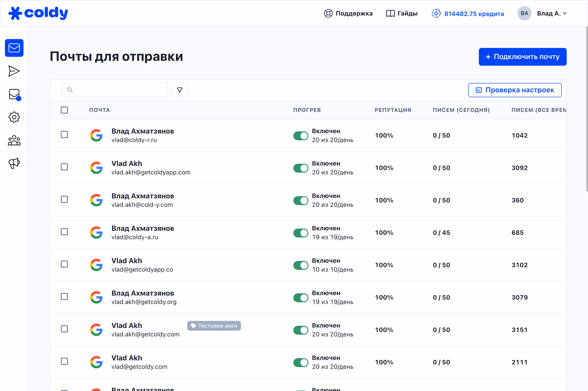Open the inbox icon with notification dot

tap(14, 94)
